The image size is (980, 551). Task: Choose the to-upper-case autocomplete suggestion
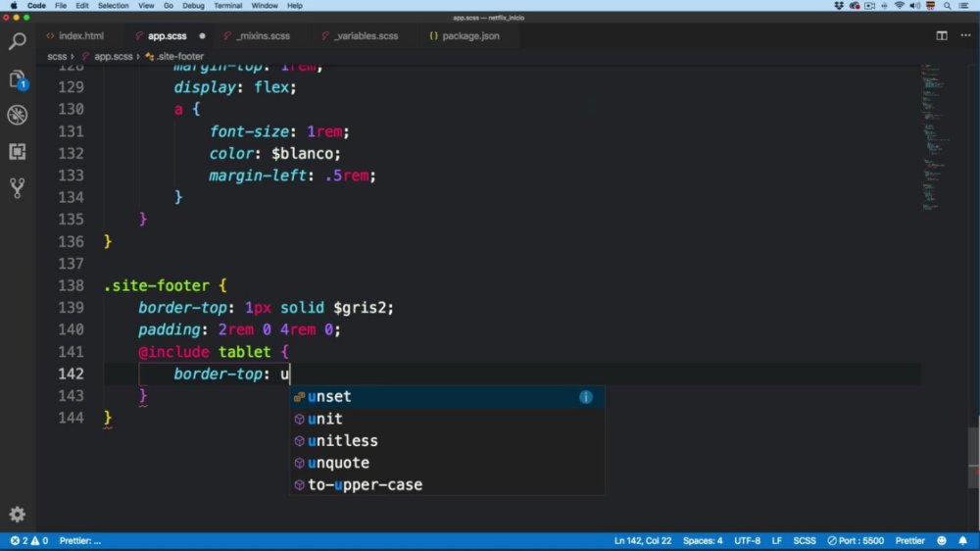click(446, 484)
